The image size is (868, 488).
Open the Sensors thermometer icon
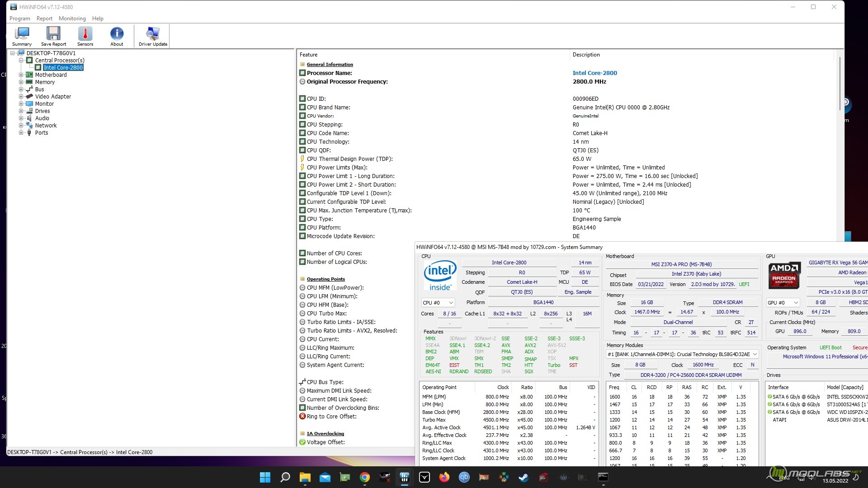coord(85,36)
